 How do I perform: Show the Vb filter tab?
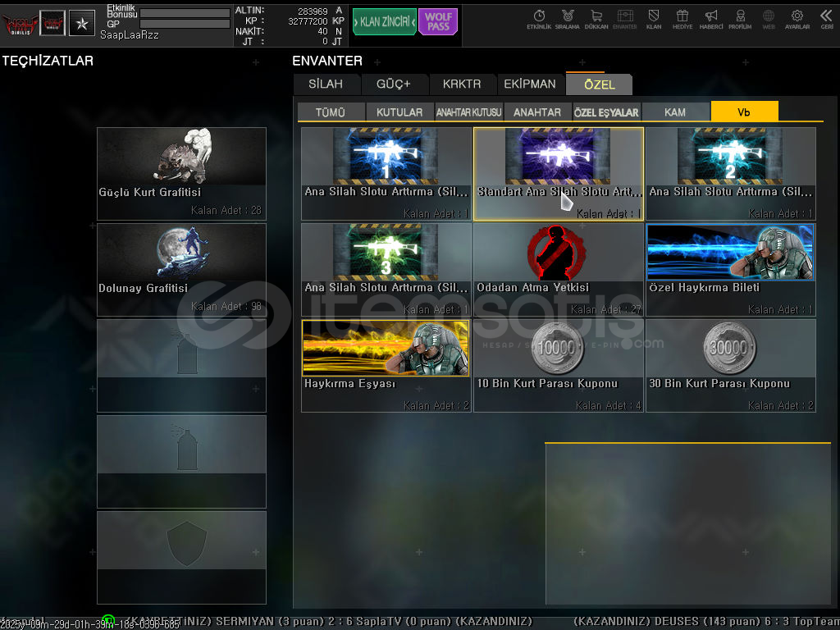744,112
